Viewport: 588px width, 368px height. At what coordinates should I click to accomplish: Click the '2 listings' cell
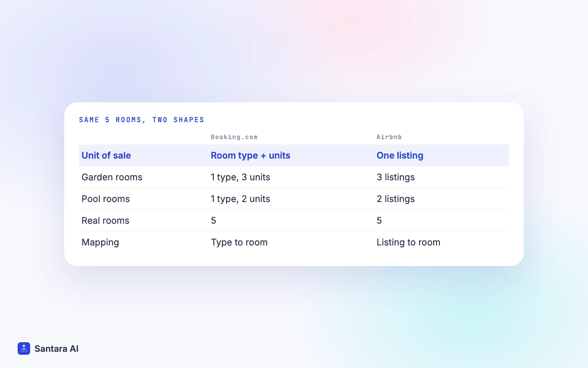click(x=395, y=199)
